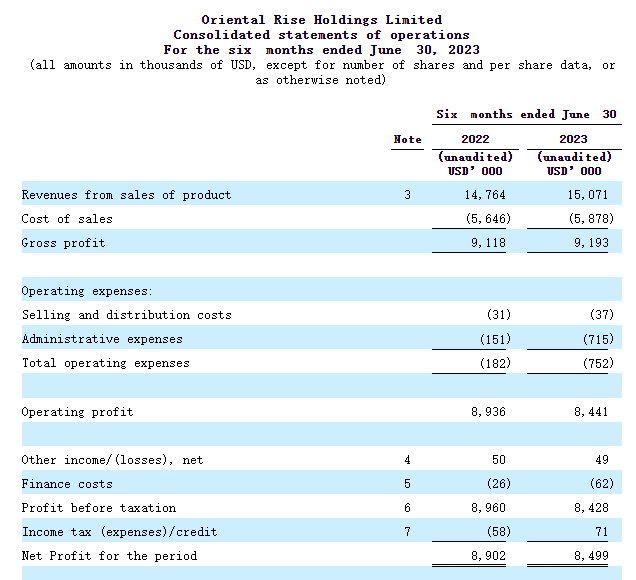Click other income value 49
The image size is (636, 580).
(x=602, y=460)
